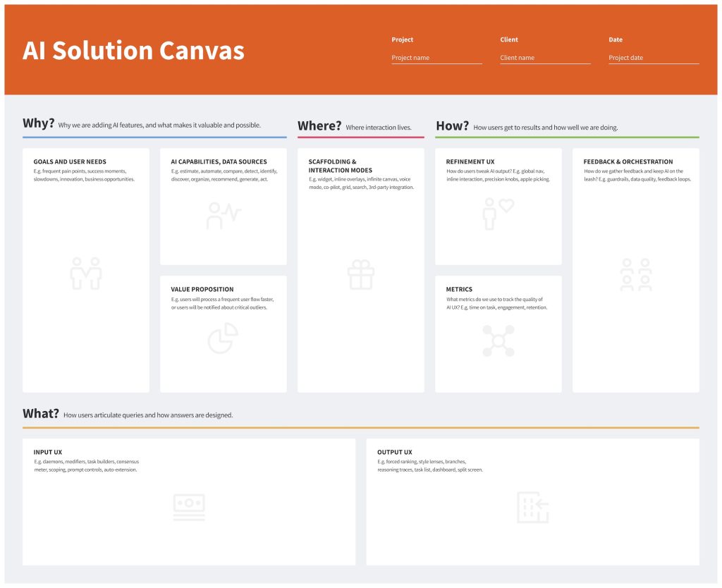Click the pie chart icon in Value Proposition
Image resolution: width=722 pixels, height=588 pixels.
(223, 338)
